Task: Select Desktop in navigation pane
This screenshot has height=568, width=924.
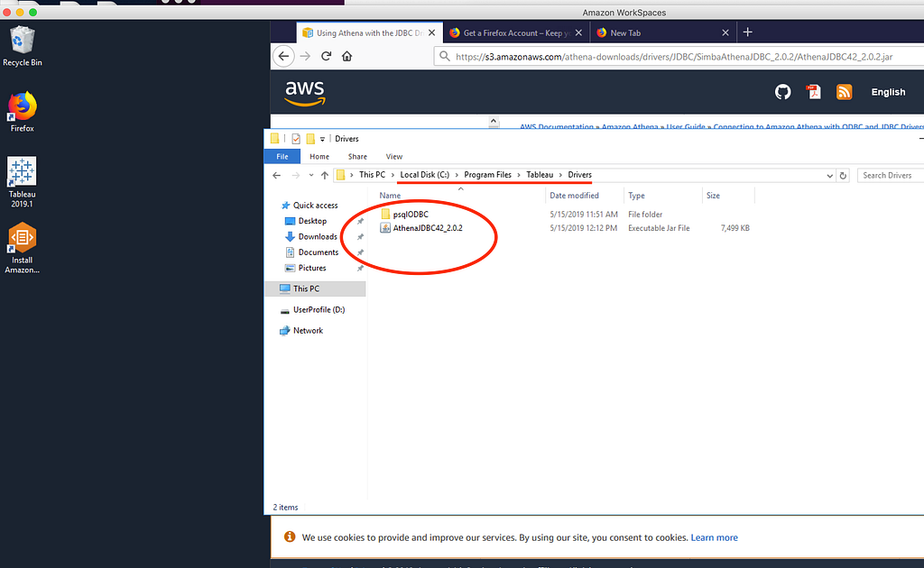Action: coord(312,221)
